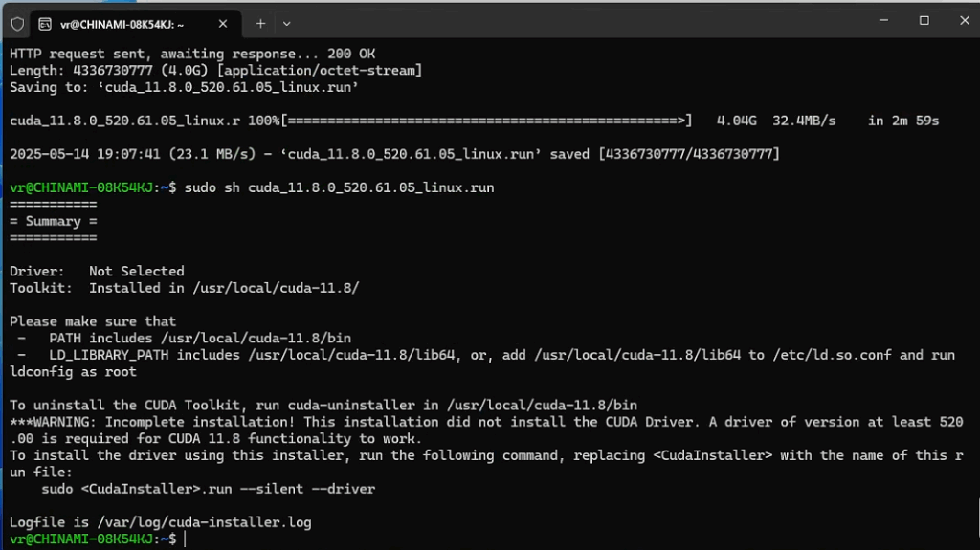
Task: Click the Summary heading in installer output
Action: (x=54, y=221)
